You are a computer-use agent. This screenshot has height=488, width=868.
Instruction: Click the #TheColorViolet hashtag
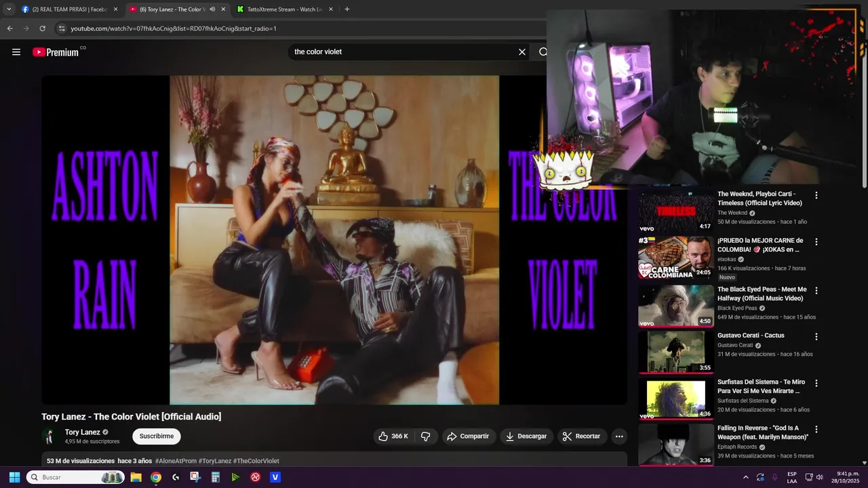click(x=256, y=461)
